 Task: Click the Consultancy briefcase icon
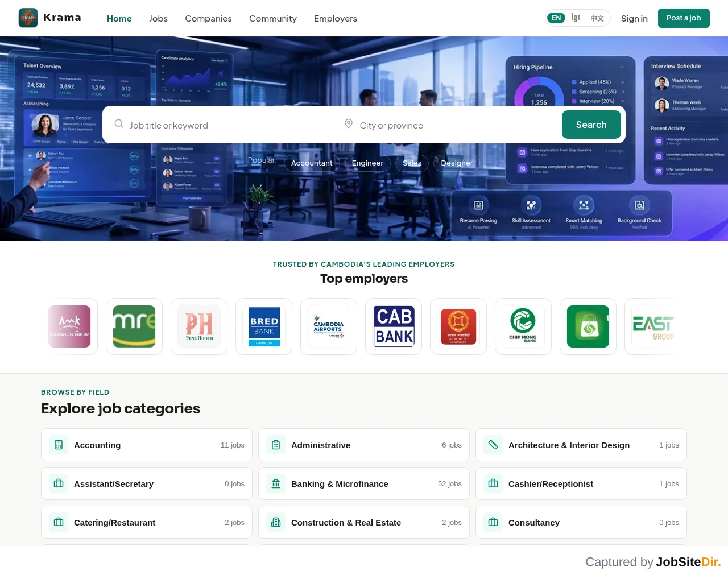click(x=493, y=522)
